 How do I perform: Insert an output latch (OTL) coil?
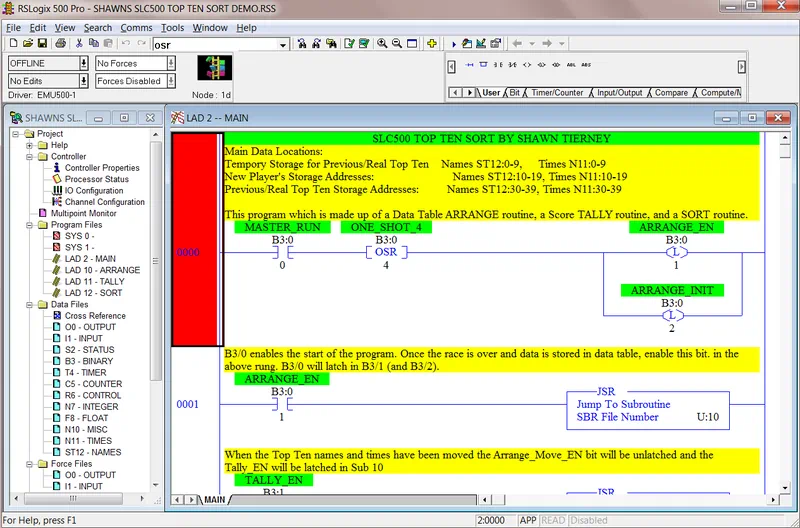tap(542, 65)
